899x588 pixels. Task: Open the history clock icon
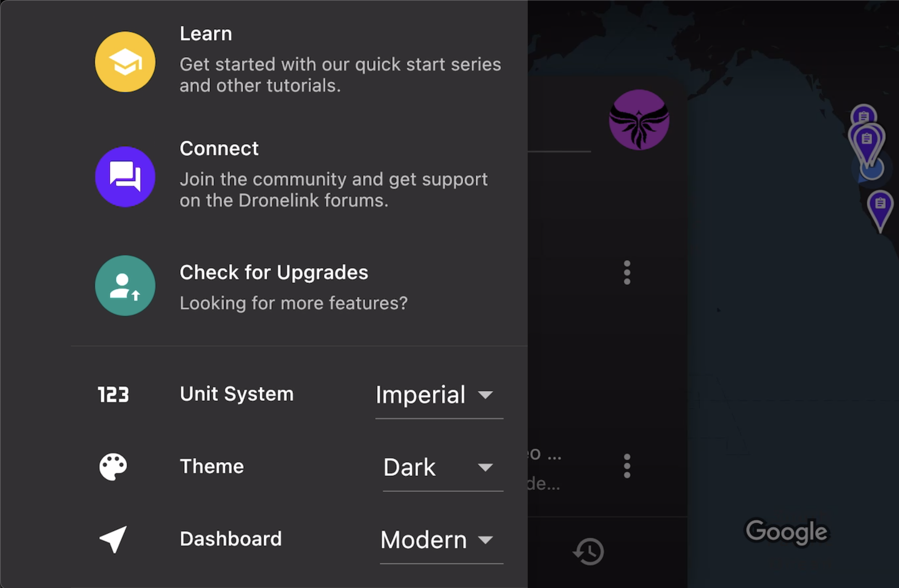pos(589,551)
